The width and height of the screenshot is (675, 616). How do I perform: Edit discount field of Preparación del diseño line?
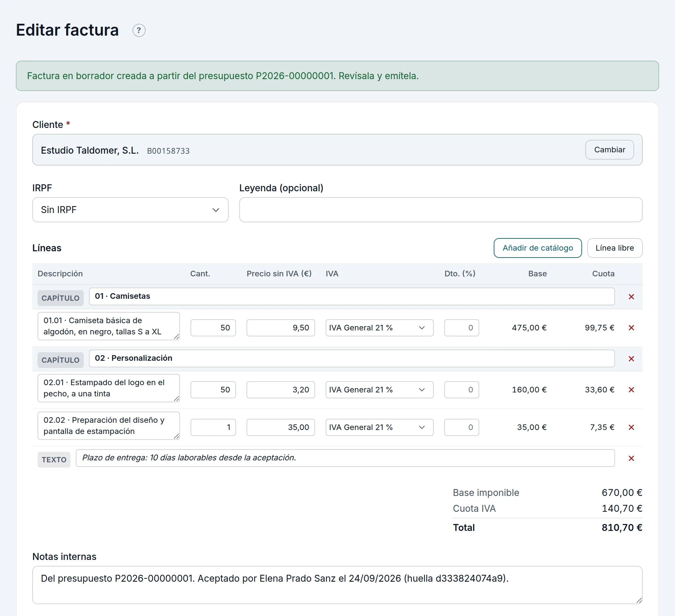tap(461, 427)
